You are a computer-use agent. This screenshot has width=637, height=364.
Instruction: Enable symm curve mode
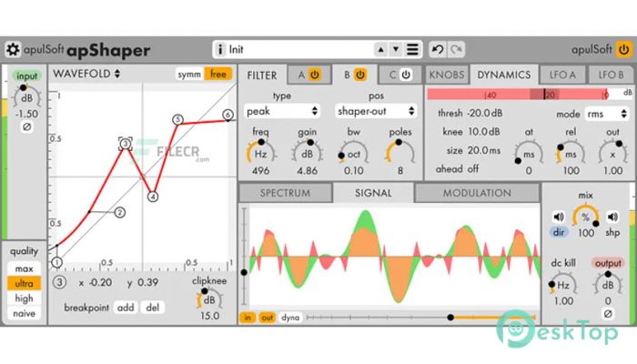click(189, 75)
